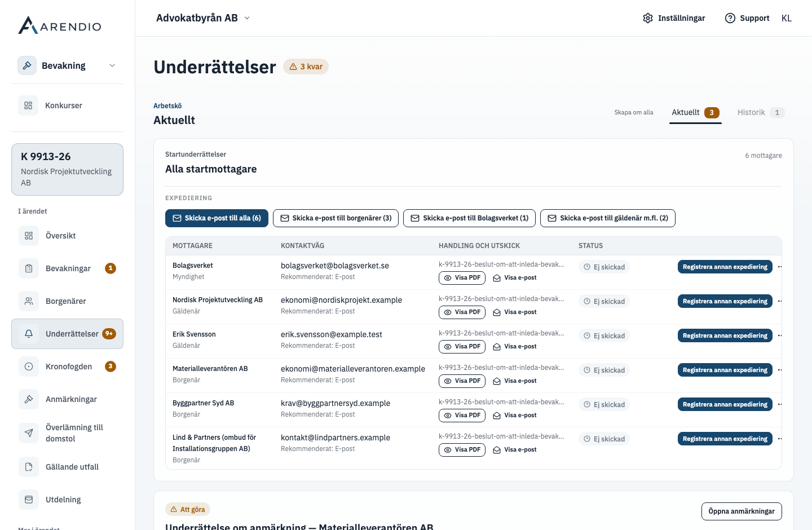Click the Arendio logo
Viewport: 812px width, 530px height.
click(x=60, y=25)
